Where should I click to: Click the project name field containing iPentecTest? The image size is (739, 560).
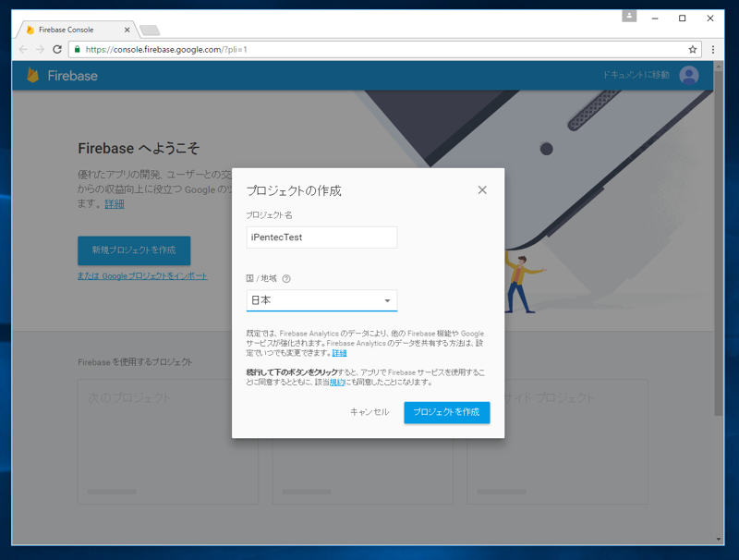tap(321, 237)
